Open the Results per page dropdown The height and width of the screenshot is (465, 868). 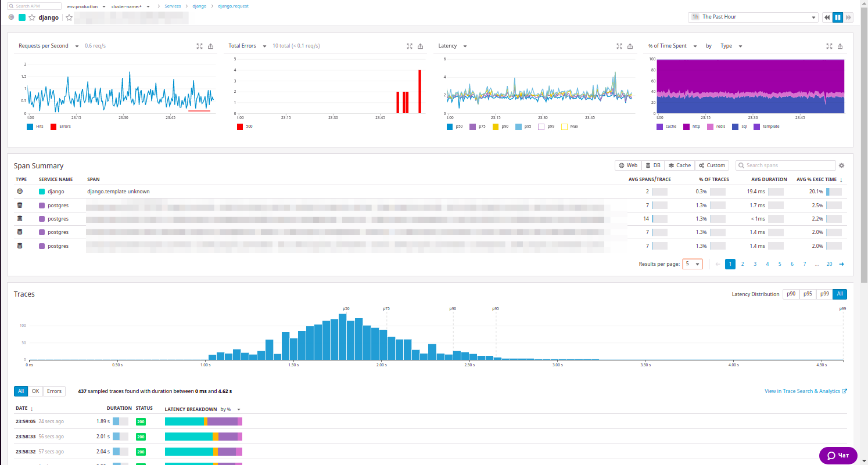[x=692, y=264]
